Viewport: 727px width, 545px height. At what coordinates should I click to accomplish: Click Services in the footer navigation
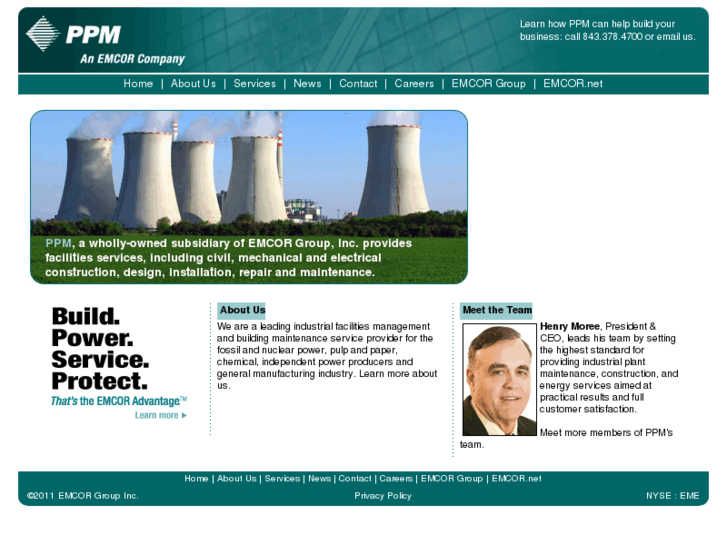coord(282,478)
